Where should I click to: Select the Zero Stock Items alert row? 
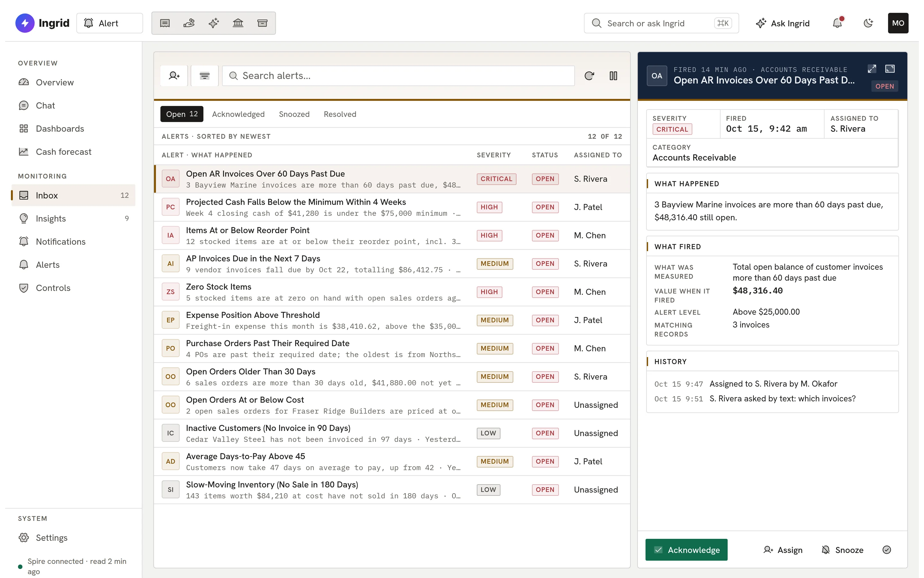[x=392, y=292]
